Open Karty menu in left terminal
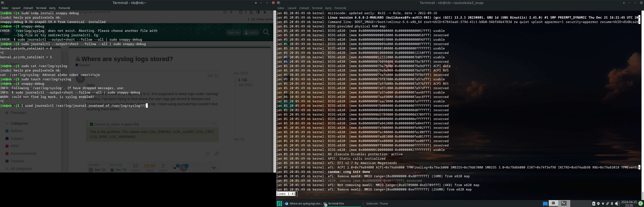644x207 pixels. 52,8
